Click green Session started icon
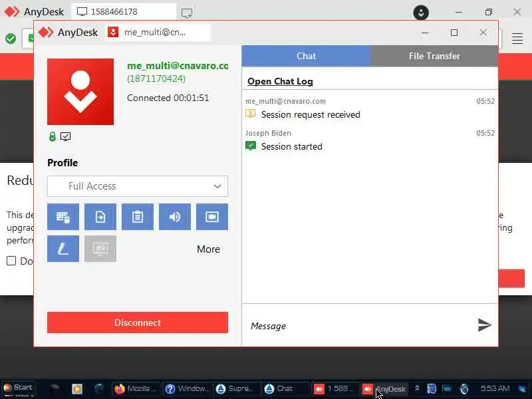 click(x=251, y=146)
